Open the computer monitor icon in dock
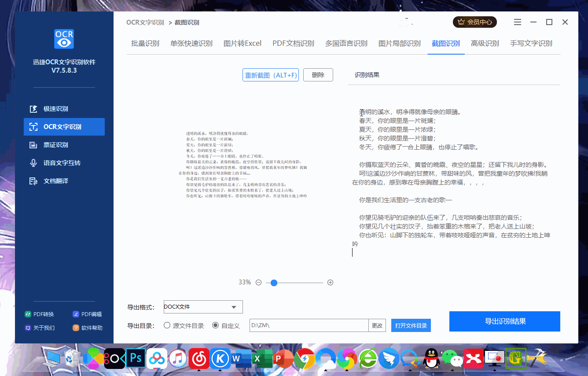The image size is (588, 376). point(52,358)
